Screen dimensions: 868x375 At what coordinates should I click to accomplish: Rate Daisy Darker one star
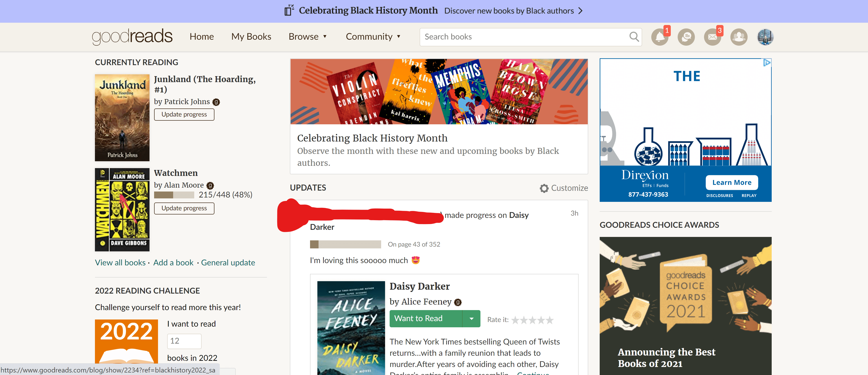pos(515,320)
